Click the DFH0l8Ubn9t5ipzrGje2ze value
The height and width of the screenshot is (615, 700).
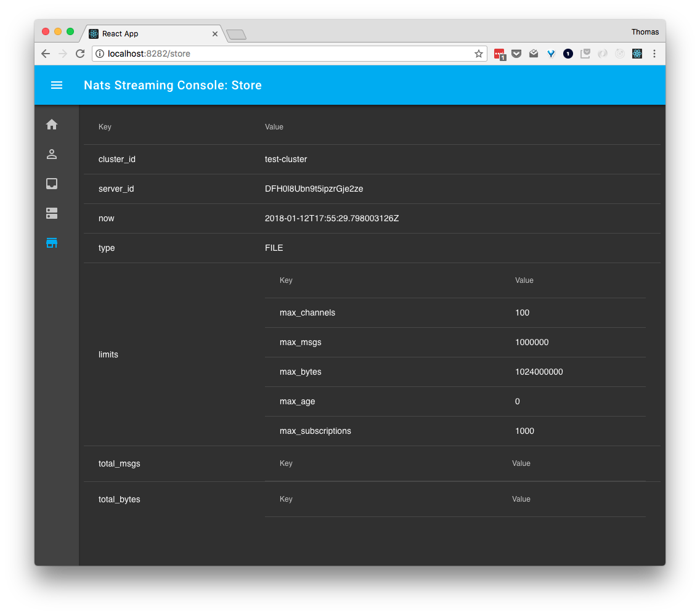(314, 189)
